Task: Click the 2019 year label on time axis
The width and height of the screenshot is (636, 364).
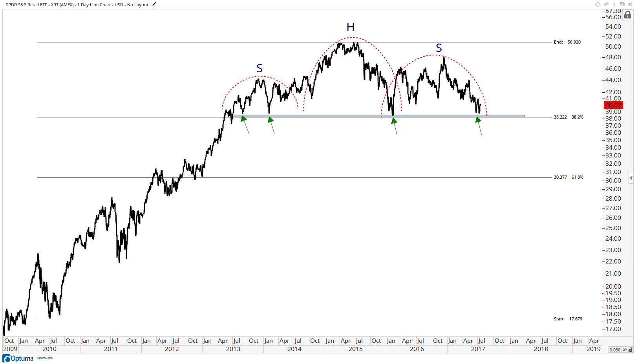Action: tap(594, 349)
